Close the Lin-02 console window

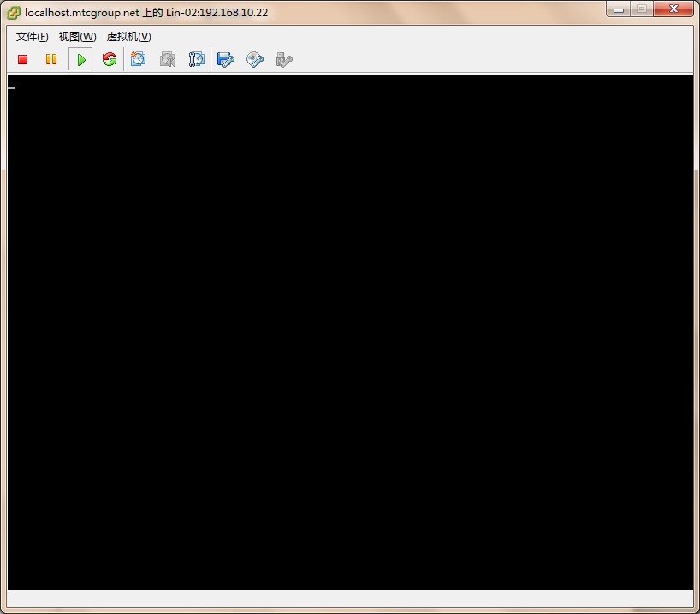coord(673,9)
